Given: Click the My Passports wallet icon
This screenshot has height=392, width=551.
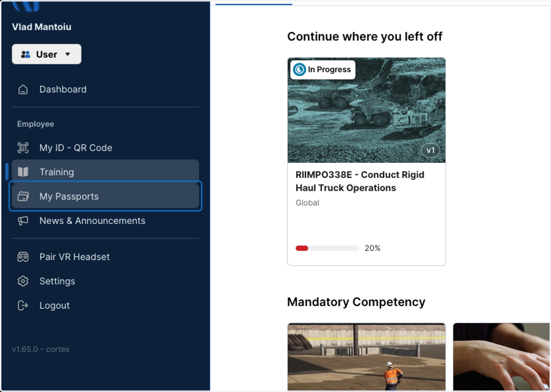Looking at the screenshot, I should click(x=23, y=196).
